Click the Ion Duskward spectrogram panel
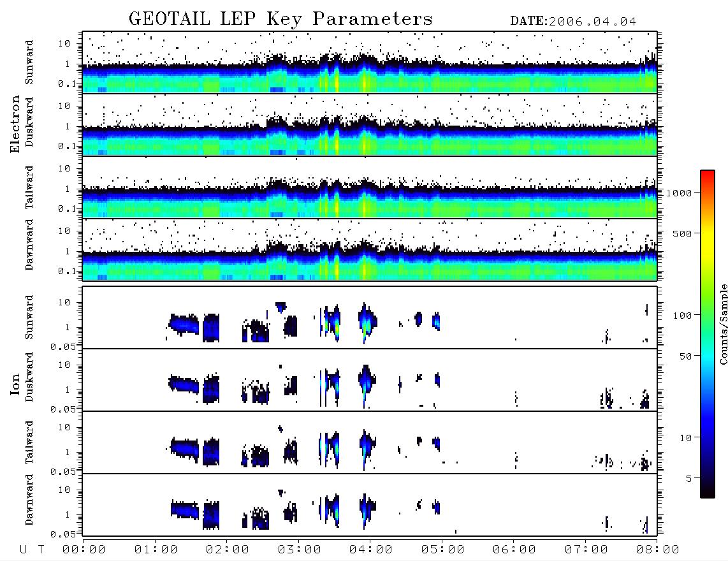 point(370,380)
